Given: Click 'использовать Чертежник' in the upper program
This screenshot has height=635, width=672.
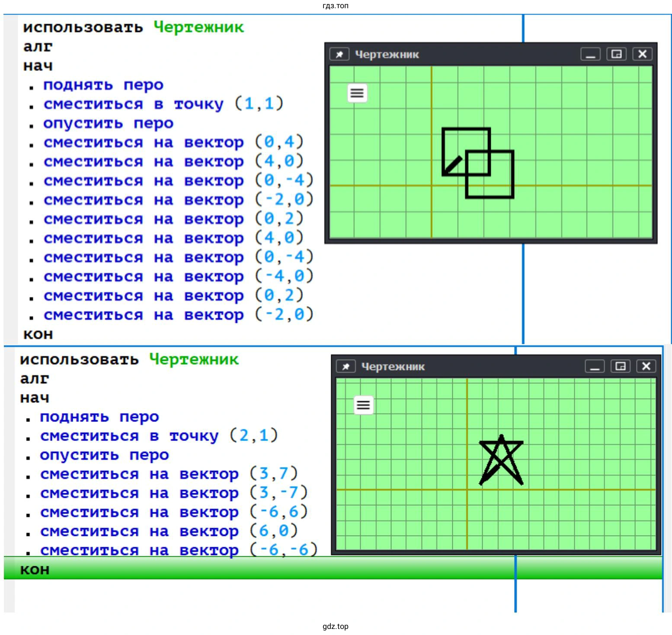Looking at the screenshot, I should [134, 27].
